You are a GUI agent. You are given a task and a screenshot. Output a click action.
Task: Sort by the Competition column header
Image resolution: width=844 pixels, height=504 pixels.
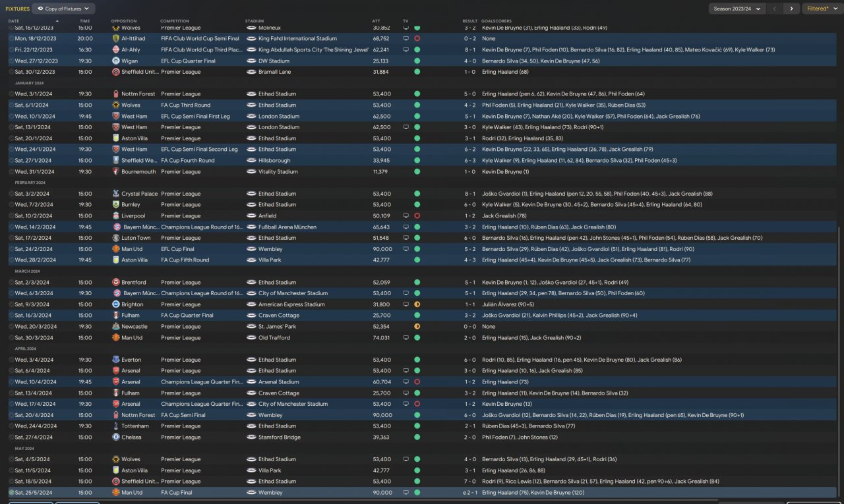coord(174,21)
